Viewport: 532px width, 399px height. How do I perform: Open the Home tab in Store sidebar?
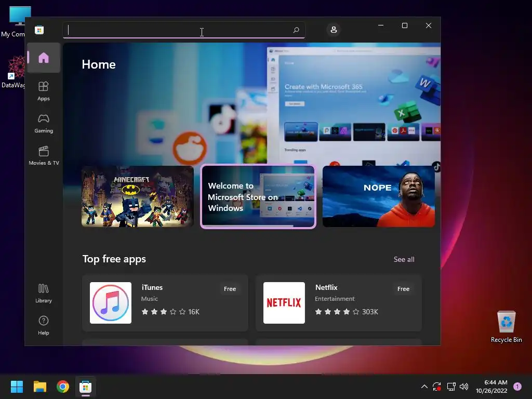pyautogui.click(x=44, y=58)
